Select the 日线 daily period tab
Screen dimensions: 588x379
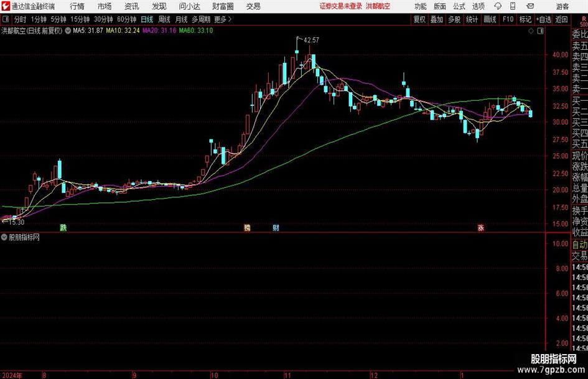click(x=147, y=19)
